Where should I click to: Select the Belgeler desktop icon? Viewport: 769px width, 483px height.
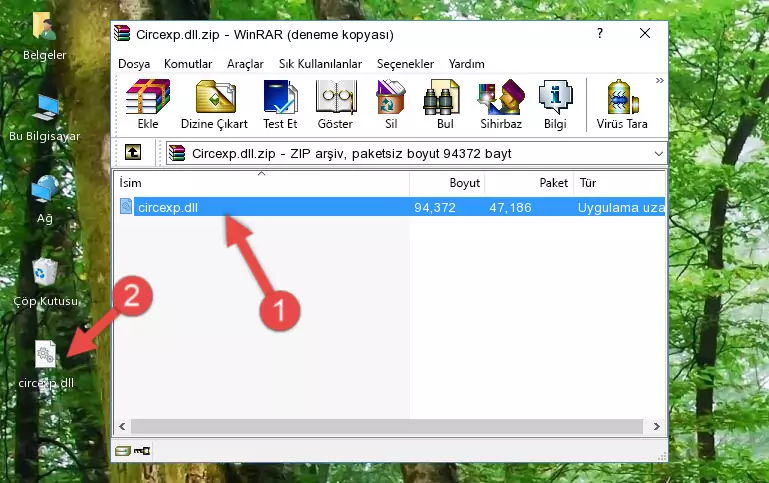click(x=44, y=37)
